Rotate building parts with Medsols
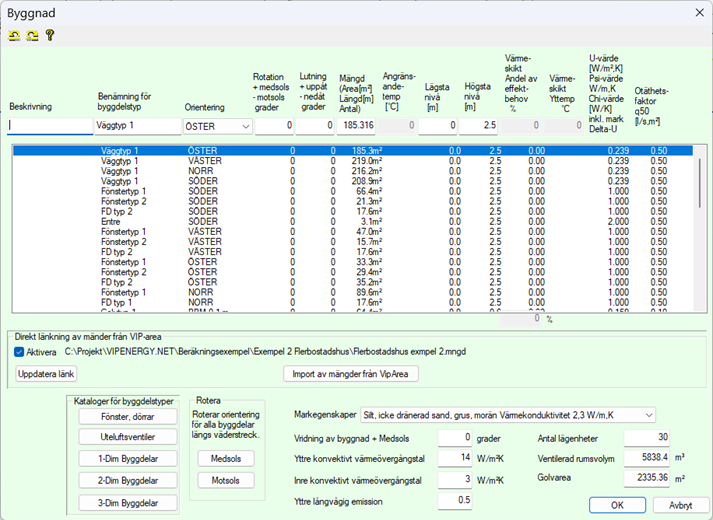The height and width of the screenshot is (520, 713). [x=226, y=458]
